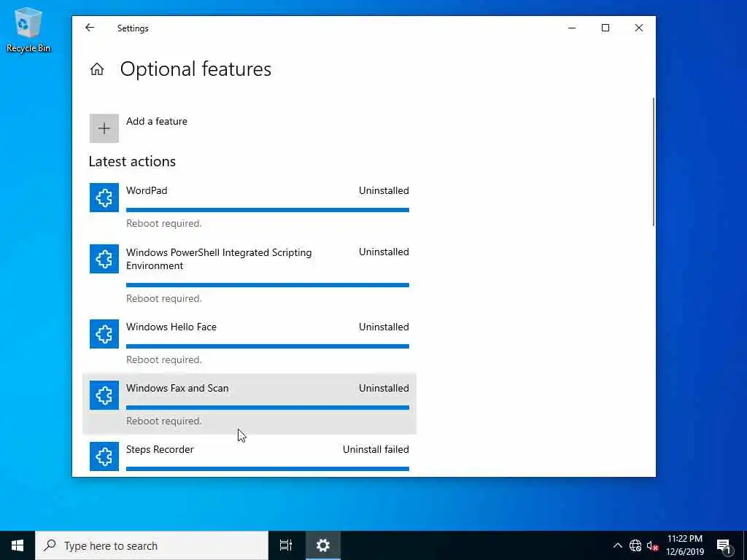
Task: Select the WordPad entry name
Action: coord(147,190)
